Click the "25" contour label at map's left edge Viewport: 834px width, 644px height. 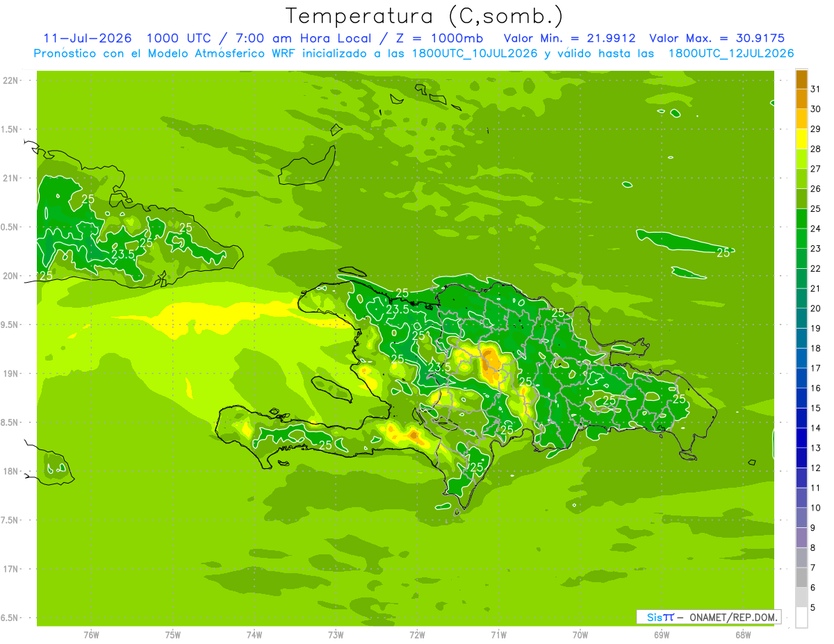pos(46,276)
